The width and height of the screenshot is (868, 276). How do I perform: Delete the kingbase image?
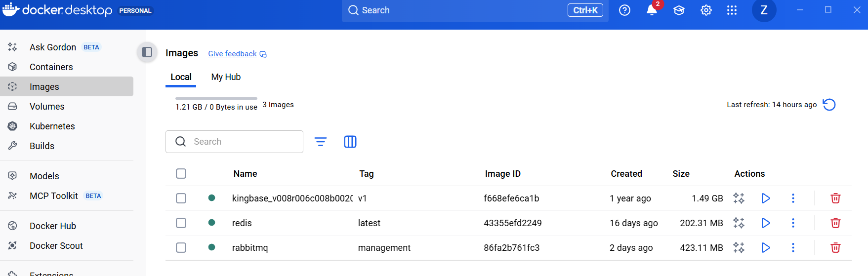click(835, 198)
